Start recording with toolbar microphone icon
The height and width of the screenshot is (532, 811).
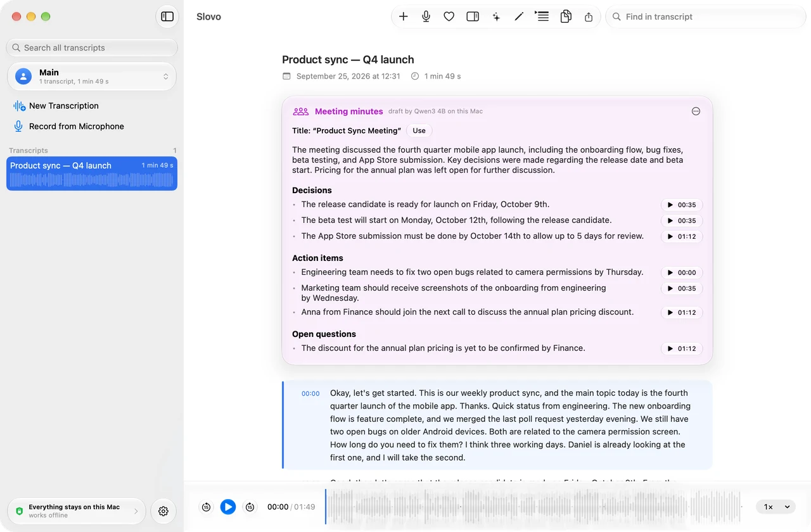(x=426, y=16)
